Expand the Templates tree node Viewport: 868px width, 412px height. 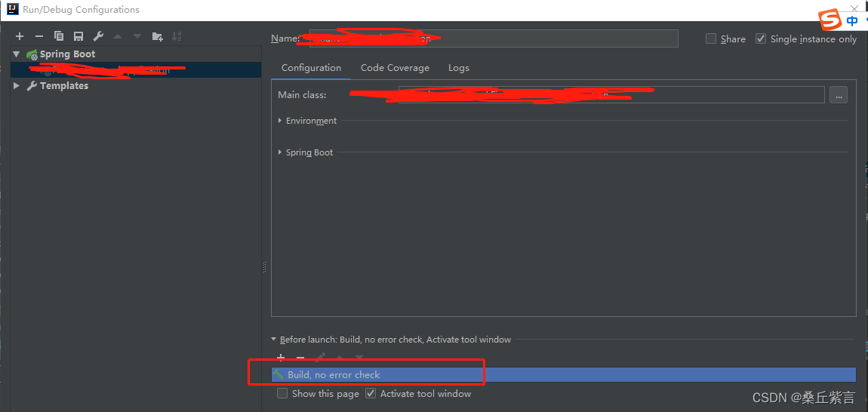click(x=17, y=86)
